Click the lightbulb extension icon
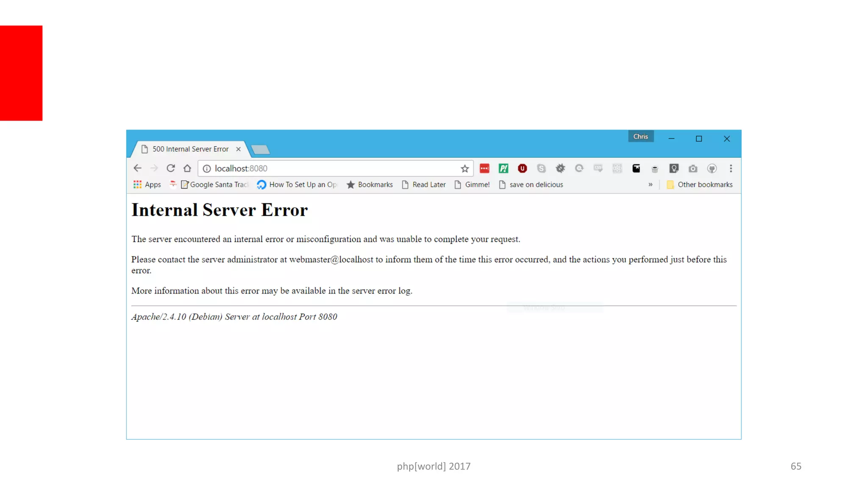The image size is (868, 488). 674,169
